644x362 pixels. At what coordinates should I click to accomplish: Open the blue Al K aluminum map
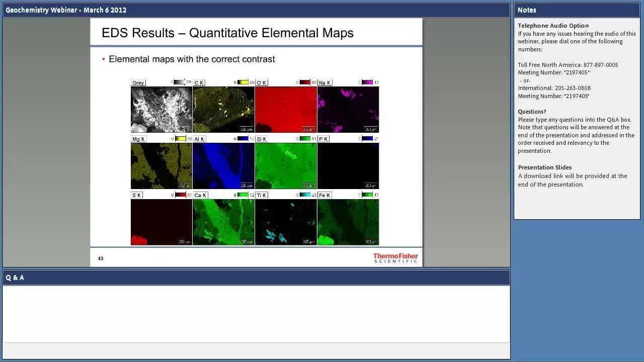click(223, 166)
